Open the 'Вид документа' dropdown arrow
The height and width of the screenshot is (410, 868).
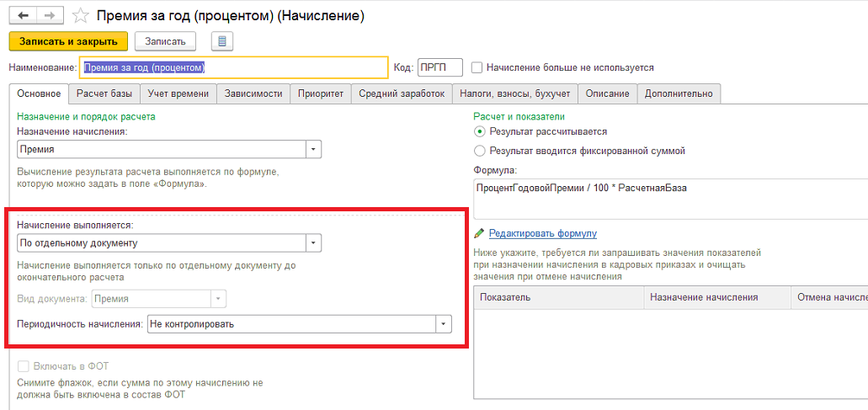coord(218,299)
